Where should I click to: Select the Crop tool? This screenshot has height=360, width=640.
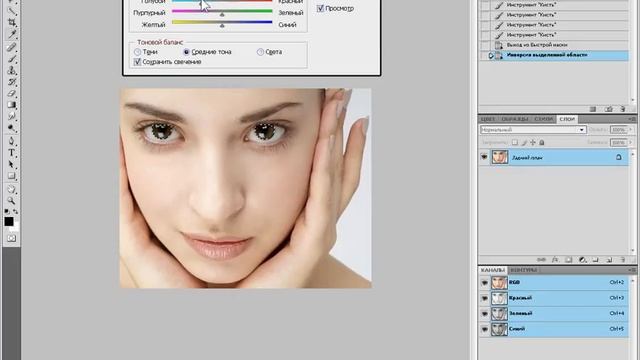(11, 23)
